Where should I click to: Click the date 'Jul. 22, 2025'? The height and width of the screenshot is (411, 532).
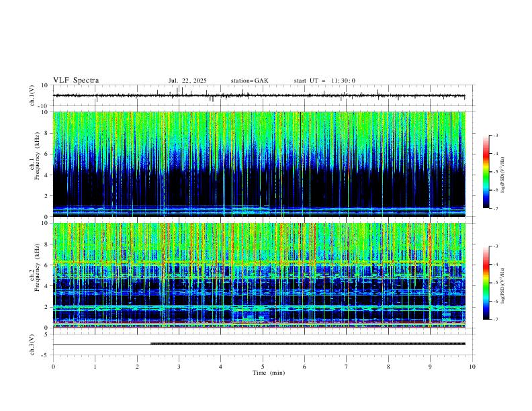[187, 81]
